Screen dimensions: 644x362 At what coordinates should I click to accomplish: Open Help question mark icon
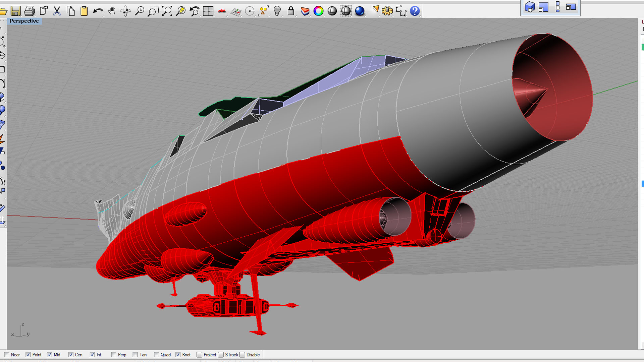[x=415, y=11]
